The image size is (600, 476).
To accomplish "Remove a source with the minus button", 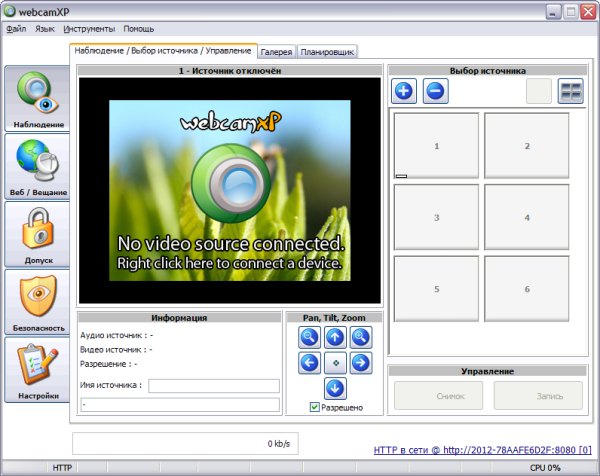I will pos(435,91).
